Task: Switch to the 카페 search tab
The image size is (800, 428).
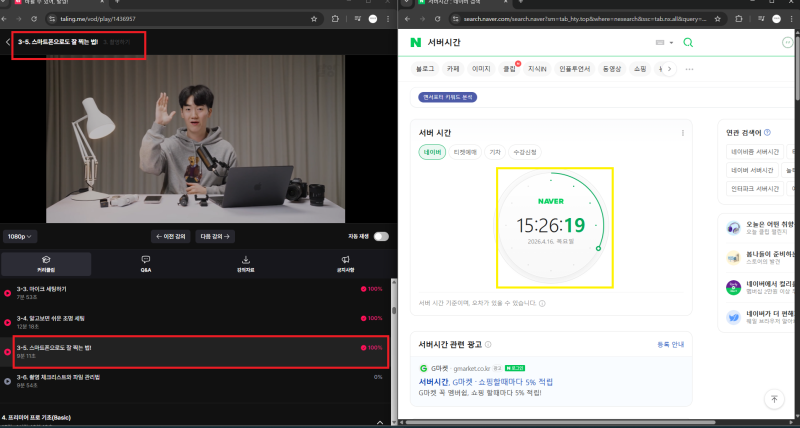Action: [x=453, y=68]
